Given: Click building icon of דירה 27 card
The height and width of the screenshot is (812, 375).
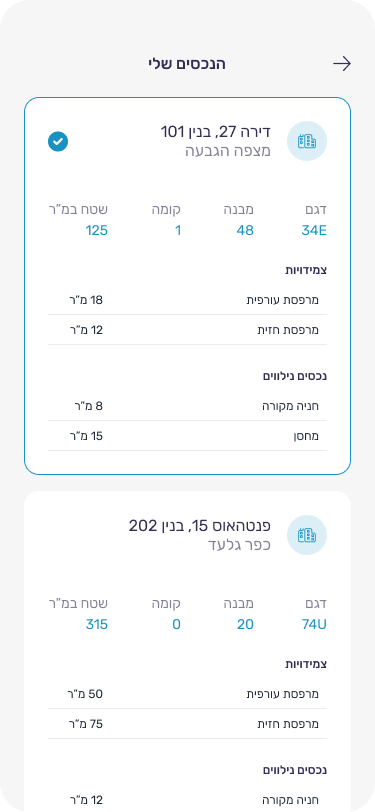Looking at the screenshot, I should (307, 141).
